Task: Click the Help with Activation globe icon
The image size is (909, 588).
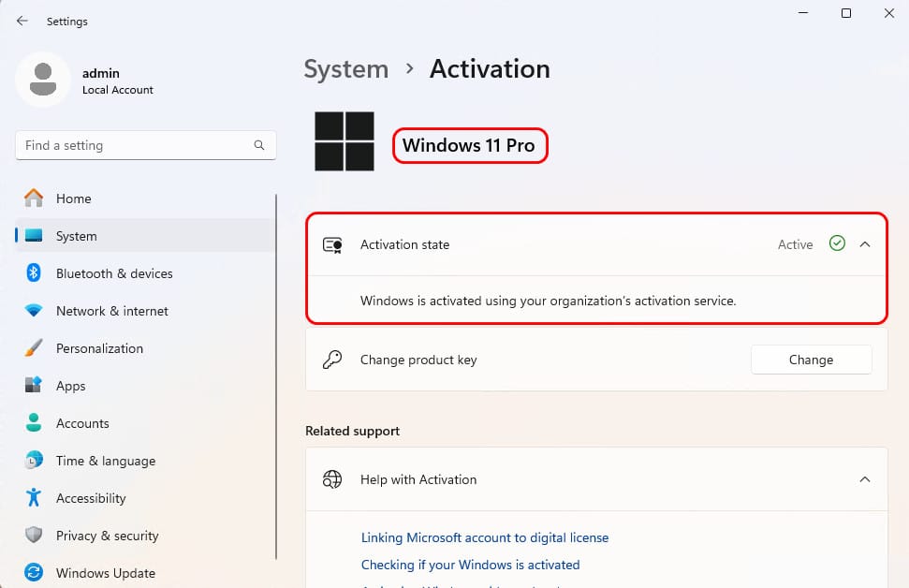Action: [x=332, y=479]
